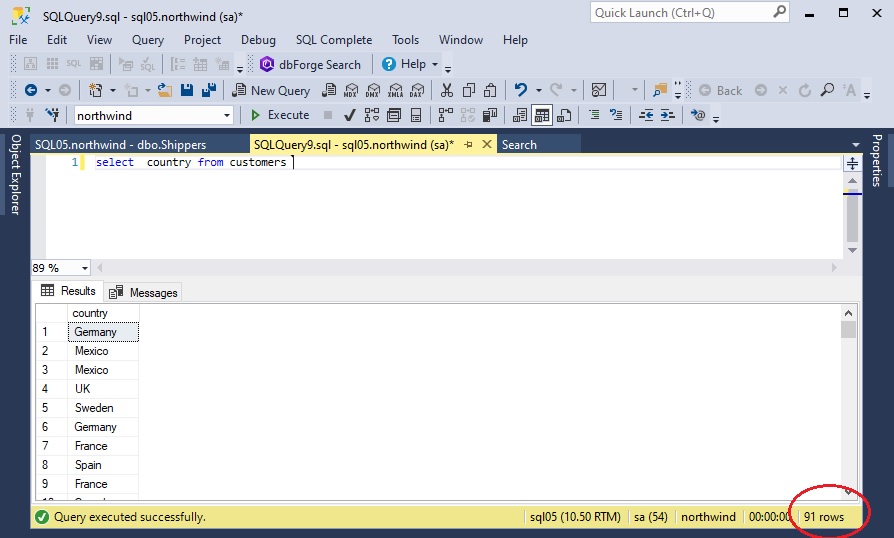
Task: Expand the New Project dropdown arrow
Action: [112, 90]
